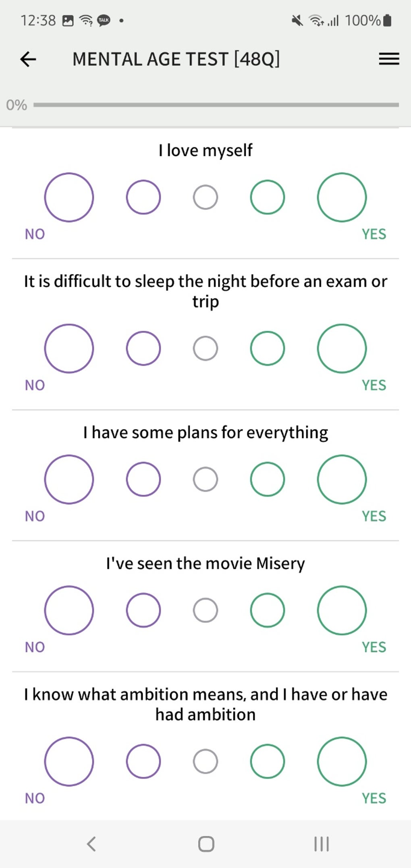Tap the battery icon in status bar
This screenshot has width=411, height=868.
click(x=387, y=20)
